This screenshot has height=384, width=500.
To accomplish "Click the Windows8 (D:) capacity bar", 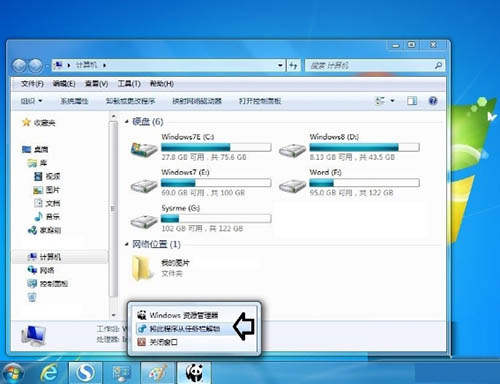I will 364,147.
